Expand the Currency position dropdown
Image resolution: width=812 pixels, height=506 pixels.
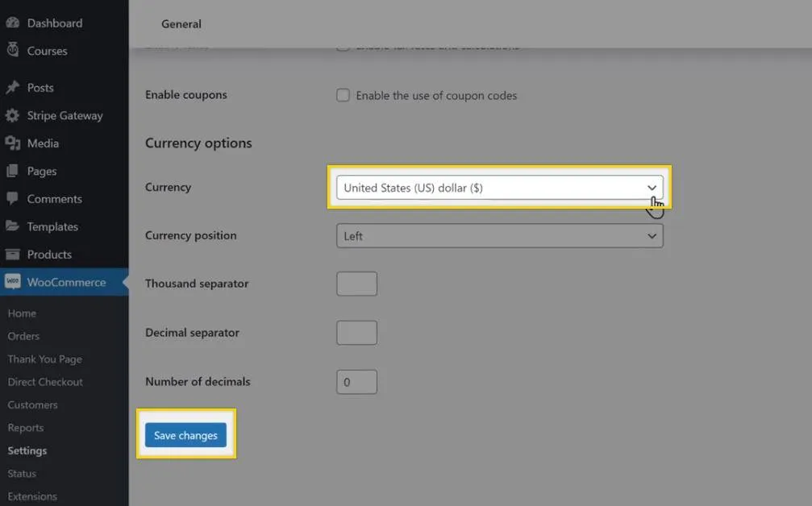(x=499, y=236)
